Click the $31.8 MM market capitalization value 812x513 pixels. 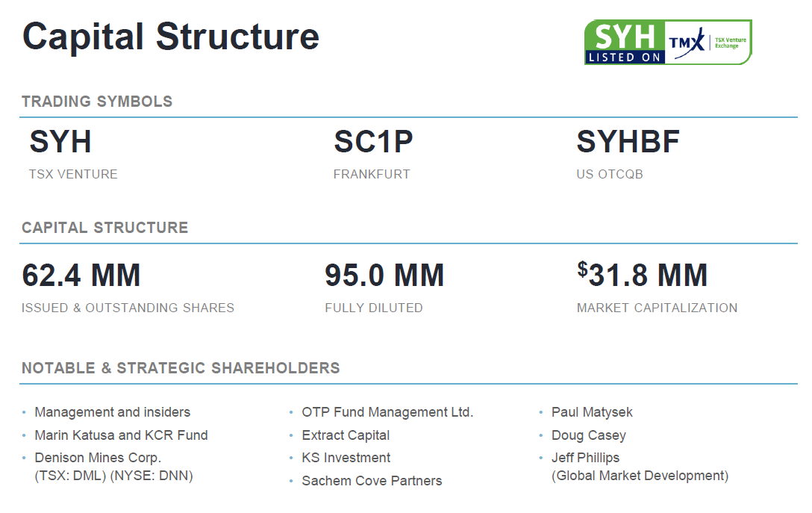(x=642, y=276)
